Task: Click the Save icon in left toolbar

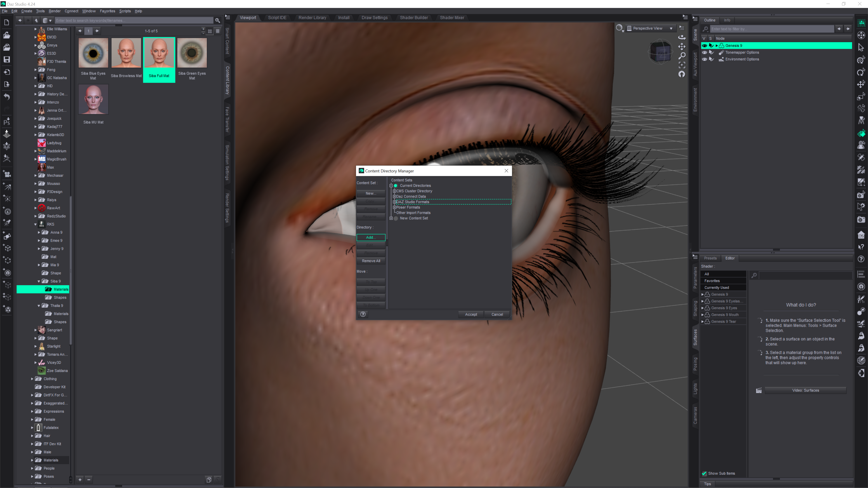Action: [6, 60]
